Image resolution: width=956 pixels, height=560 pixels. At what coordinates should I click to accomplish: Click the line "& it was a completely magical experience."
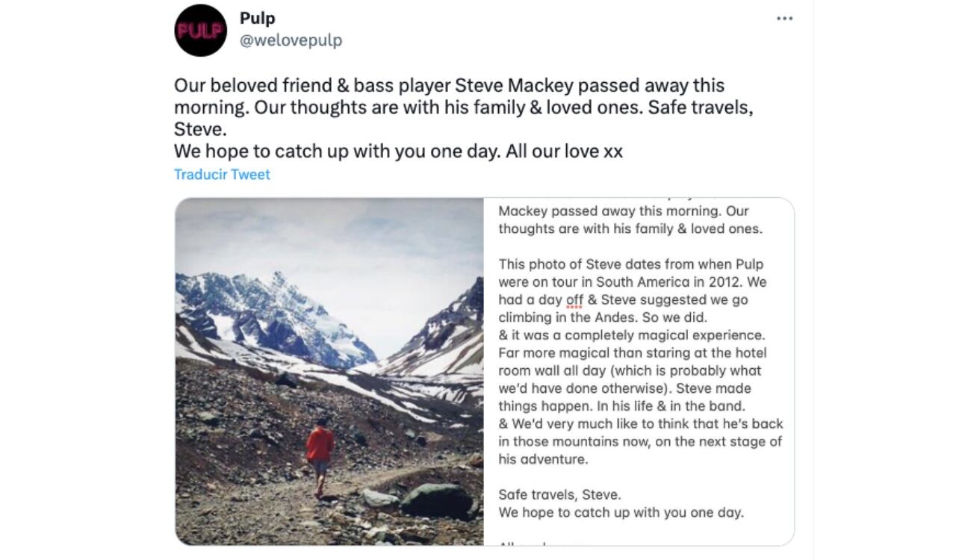(632, 335)
